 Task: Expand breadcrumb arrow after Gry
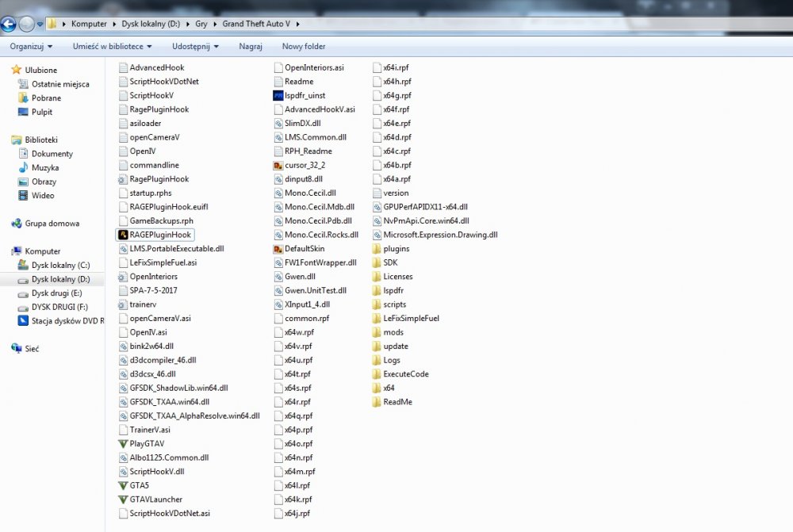(x=215, y=24)
